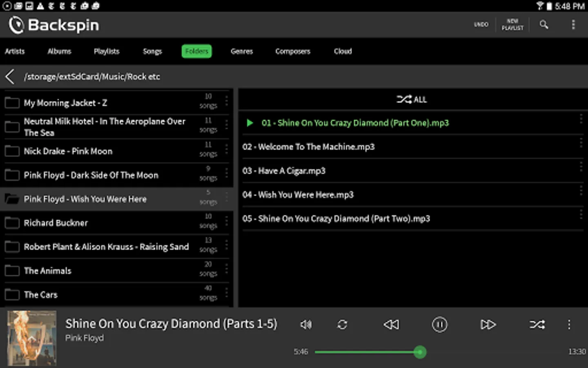
Task: Open options for 05 - Shine On You Crazy Diamond track
Action: pos(581,215)
